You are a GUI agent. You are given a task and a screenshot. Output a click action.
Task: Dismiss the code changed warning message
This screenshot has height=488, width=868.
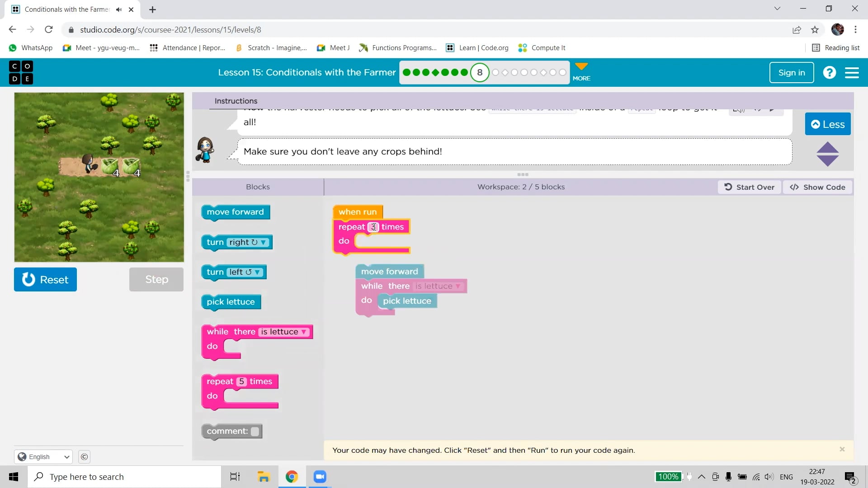pos(842,449)
